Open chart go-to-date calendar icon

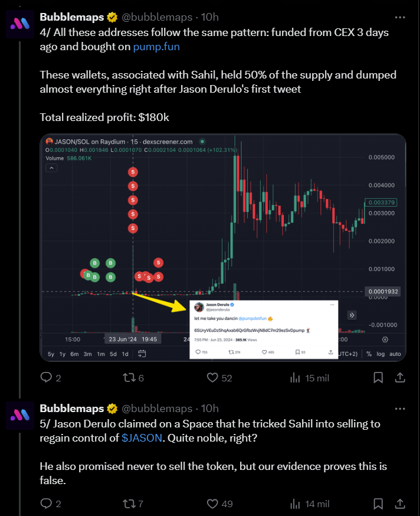(x=142, y=354)
